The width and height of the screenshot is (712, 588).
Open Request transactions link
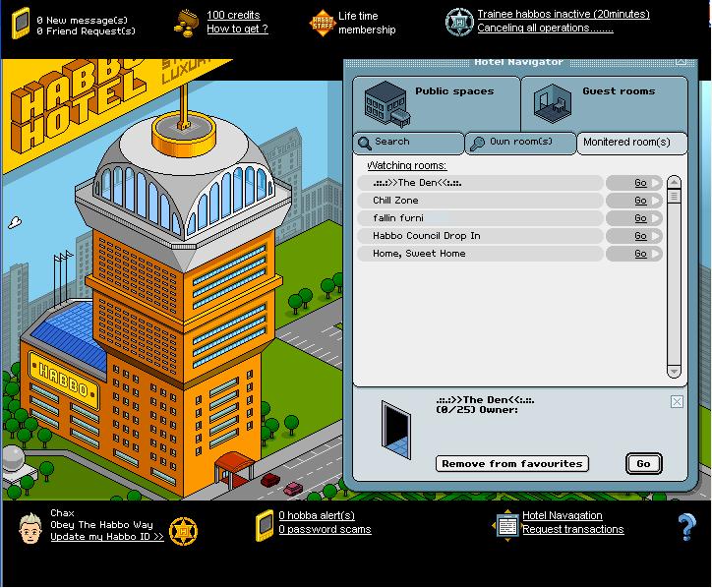[573, 529]
